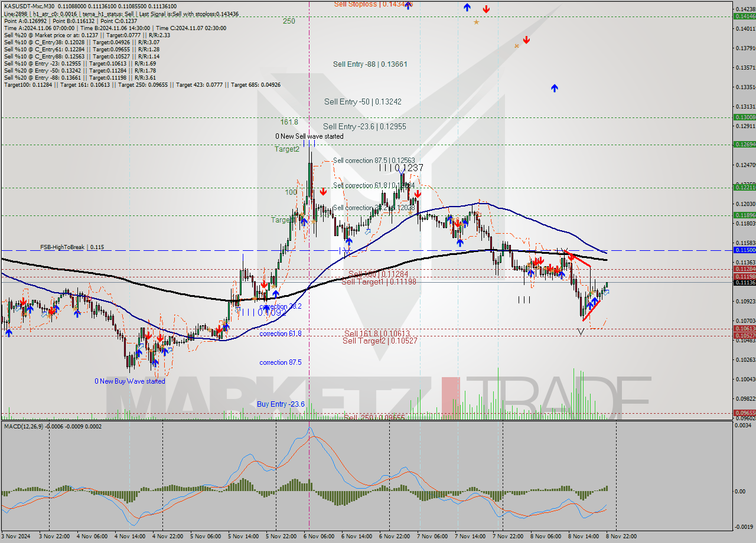Select the green 'Target2' label
Viewport: 756px width, 543px height.
point(287,149)
